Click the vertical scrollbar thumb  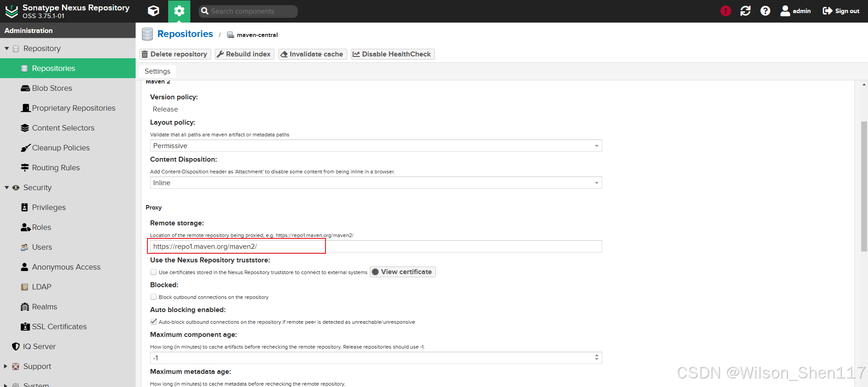(864, 186)
